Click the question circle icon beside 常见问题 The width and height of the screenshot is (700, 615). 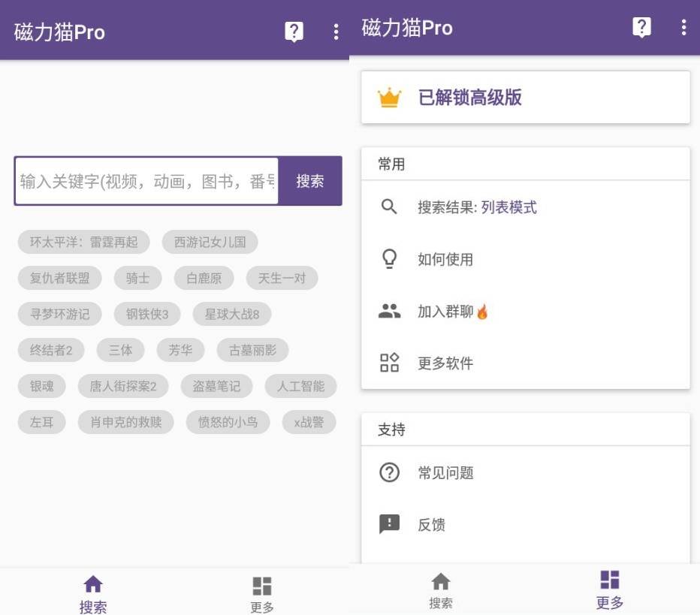pyautogui.click(x=389, y=472)
